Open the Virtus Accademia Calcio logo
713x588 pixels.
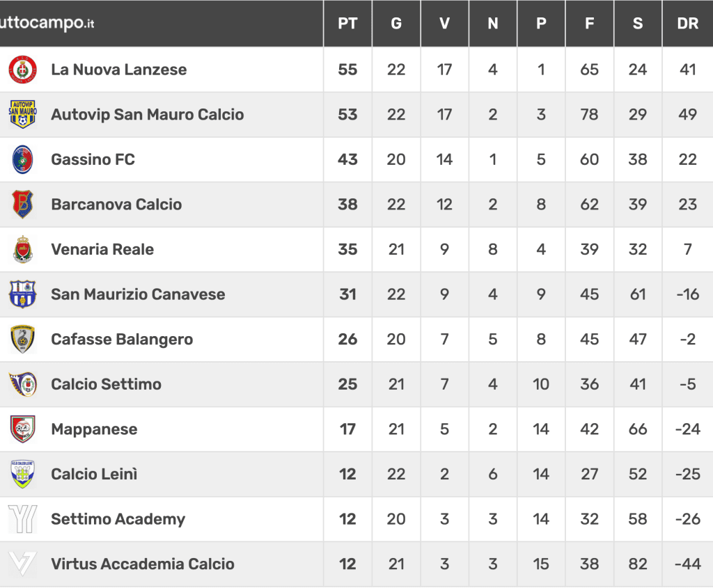click(23, 564)
